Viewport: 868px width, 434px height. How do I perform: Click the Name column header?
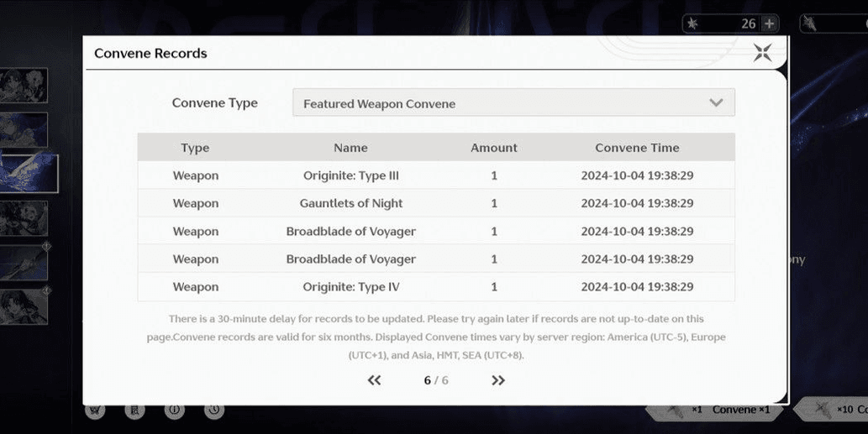point(350,148)
